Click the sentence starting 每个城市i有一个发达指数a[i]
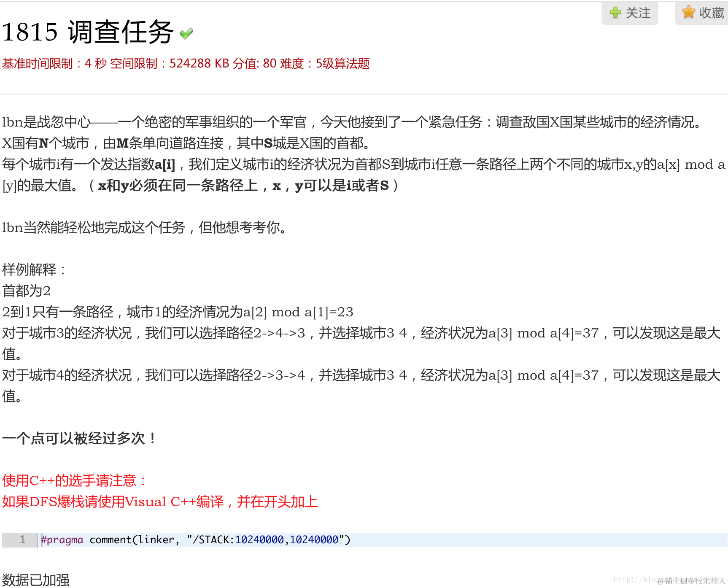 coord(364,175)
